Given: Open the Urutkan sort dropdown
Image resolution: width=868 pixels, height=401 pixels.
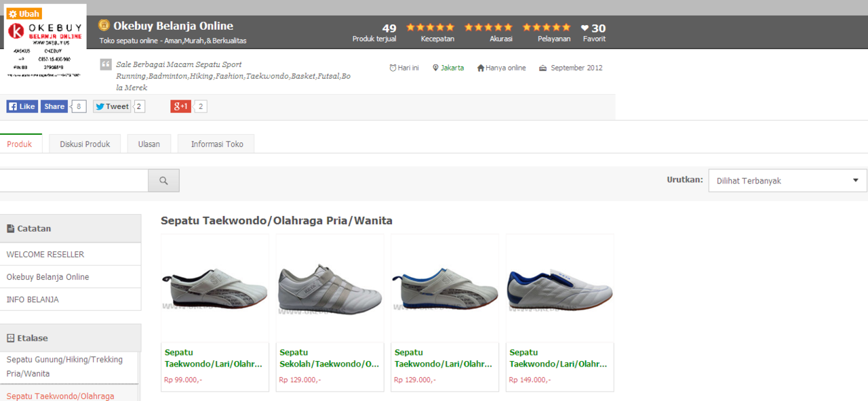Looking at the screenshot, I should [787, 181].
